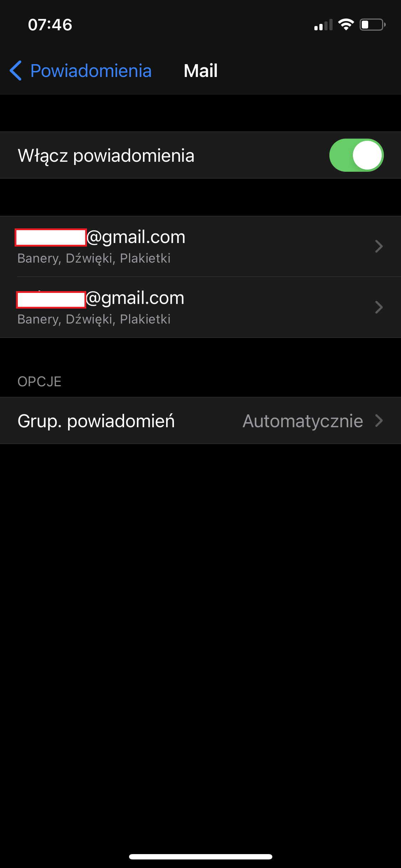The image size is (401, 868).
Task: Tap the OPCJE section header
Action: point(40,382)
